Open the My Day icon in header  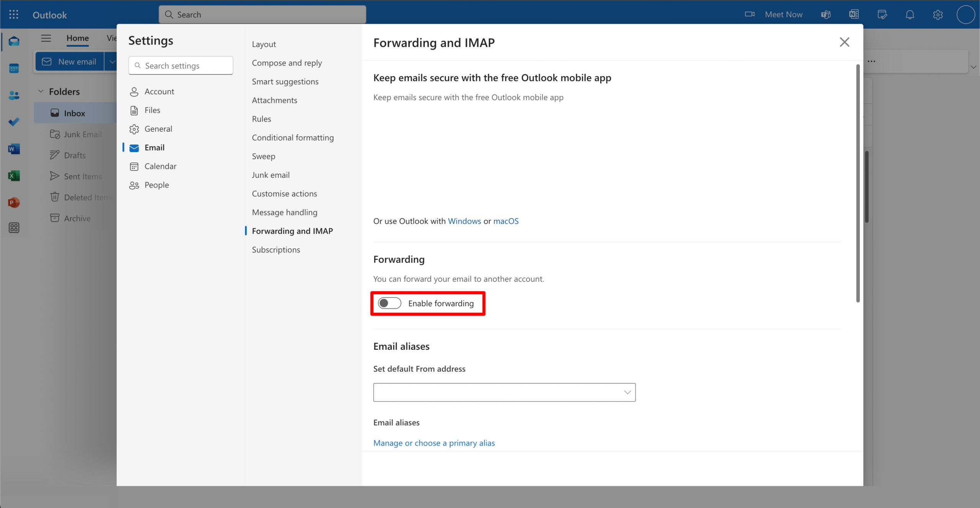(882, 15)
